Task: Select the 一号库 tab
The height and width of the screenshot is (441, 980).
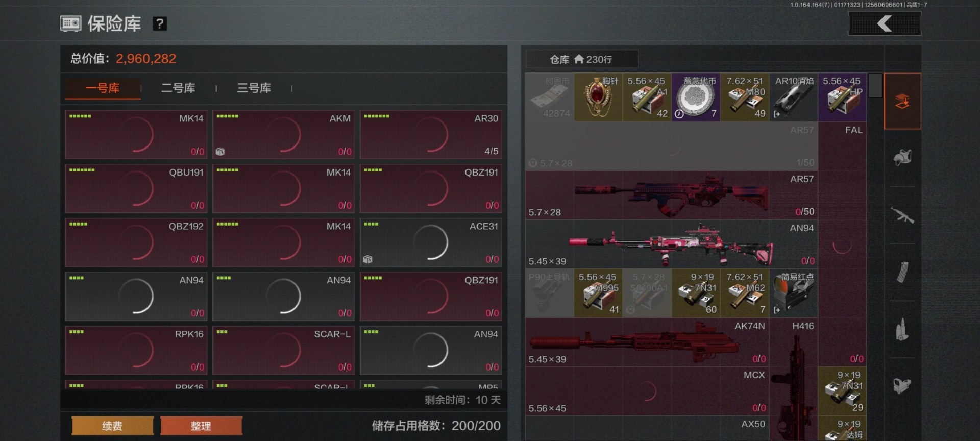Action: (103, 88)
